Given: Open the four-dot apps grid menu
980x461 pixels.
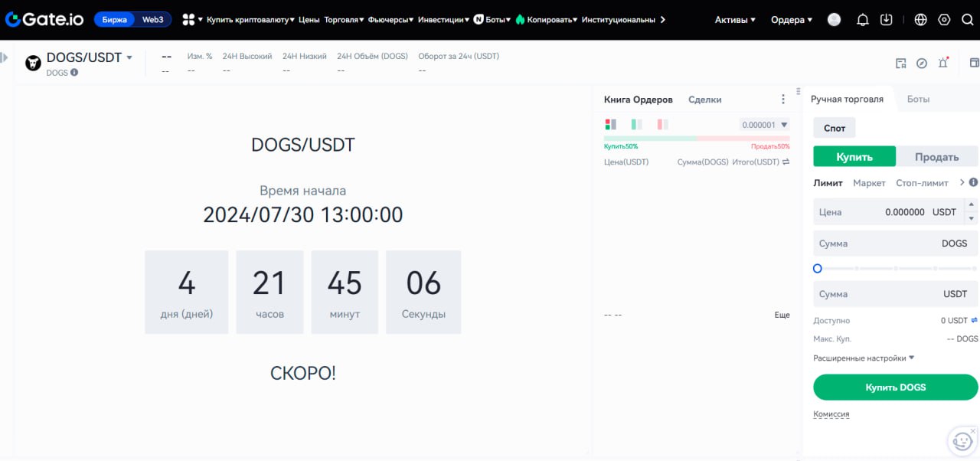Looking at the screenshot, I should [x=188, y=19].
